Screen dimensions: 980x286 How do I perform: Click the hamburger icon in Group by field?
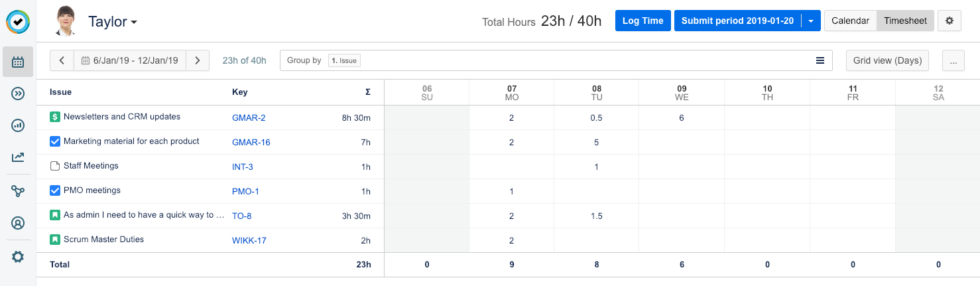[x=820, y=60]
